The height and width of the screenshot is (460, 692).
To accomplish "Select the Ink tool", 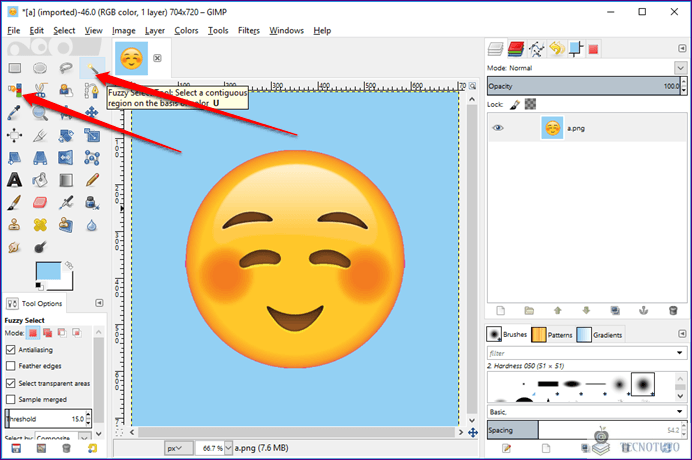I will 92,203.
